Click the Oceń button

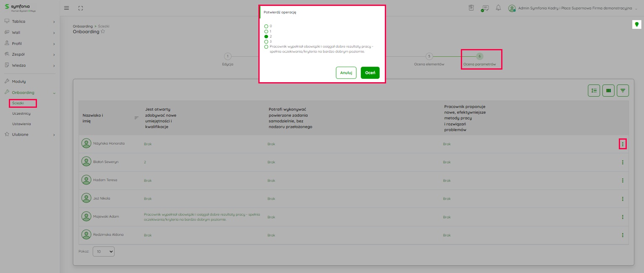370,73
